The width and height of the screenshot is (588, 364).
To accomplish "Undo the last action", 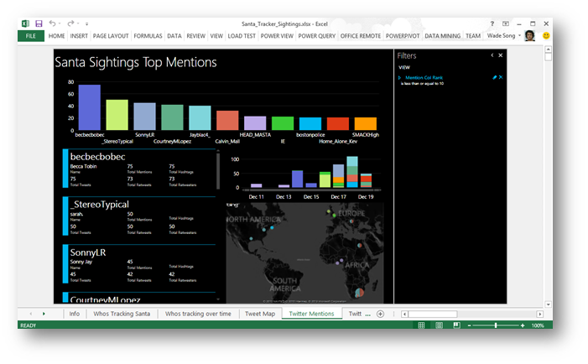I will (x=53, y=23).
